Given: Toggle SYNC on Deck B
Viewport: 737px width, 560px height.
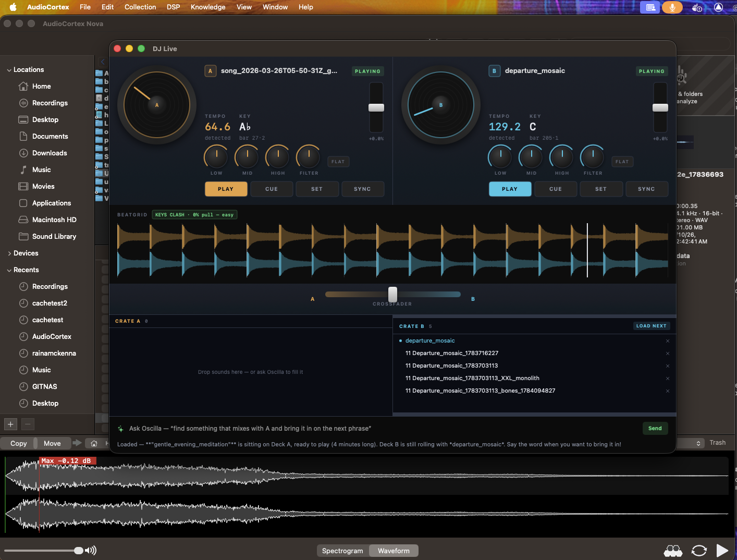Looking at the screenshot, I should [646, 189].
